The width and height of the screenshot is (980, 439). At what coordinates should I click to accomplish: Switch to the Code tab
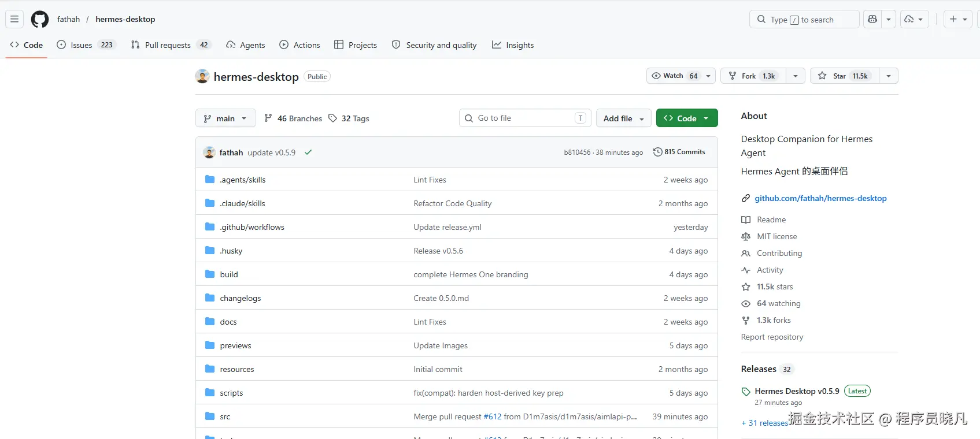tap(27, 45)
